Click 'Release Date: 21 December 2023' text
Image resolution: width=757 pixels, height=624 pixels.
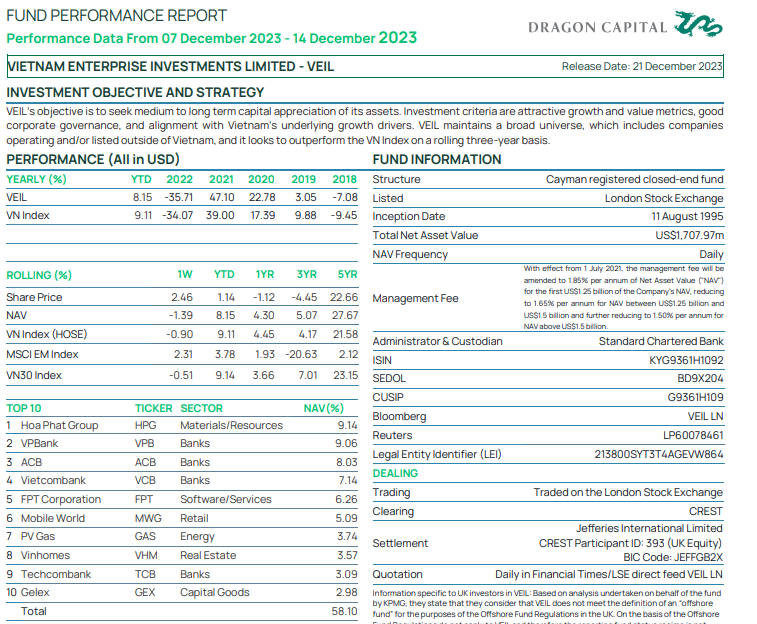point(642,66)
